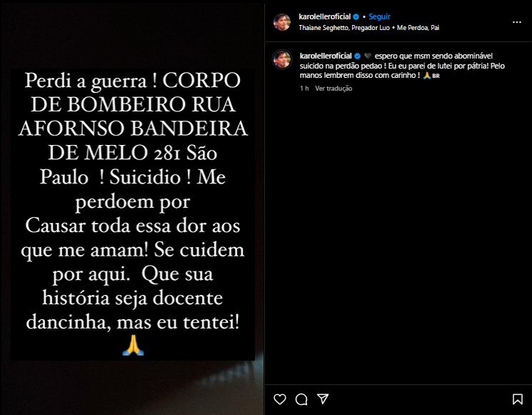532x415 pixels.
Task: Open Thaiane Seghetto, Pregador Luo artist link
Action: [344, 28]
